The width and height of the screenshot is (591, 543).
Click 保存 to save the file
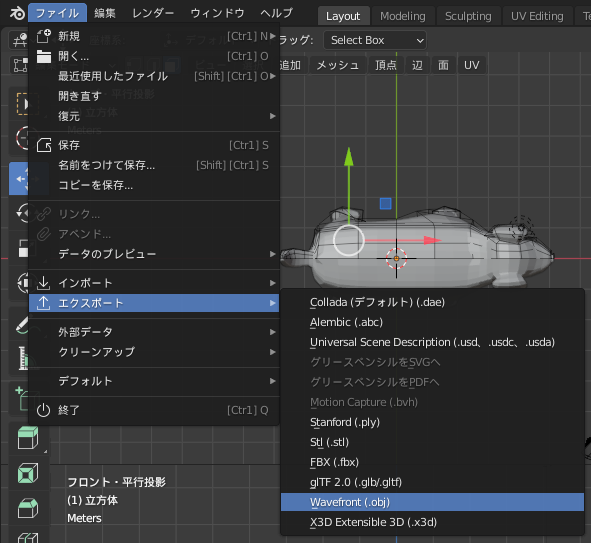coord(154,145)
